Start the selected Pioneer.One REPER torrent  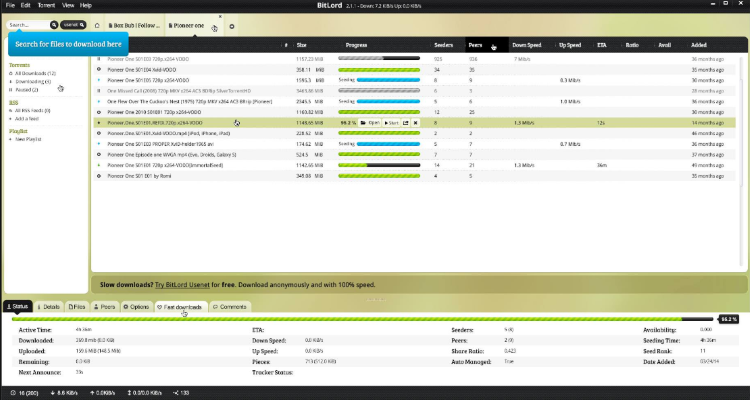click(391, 123)
